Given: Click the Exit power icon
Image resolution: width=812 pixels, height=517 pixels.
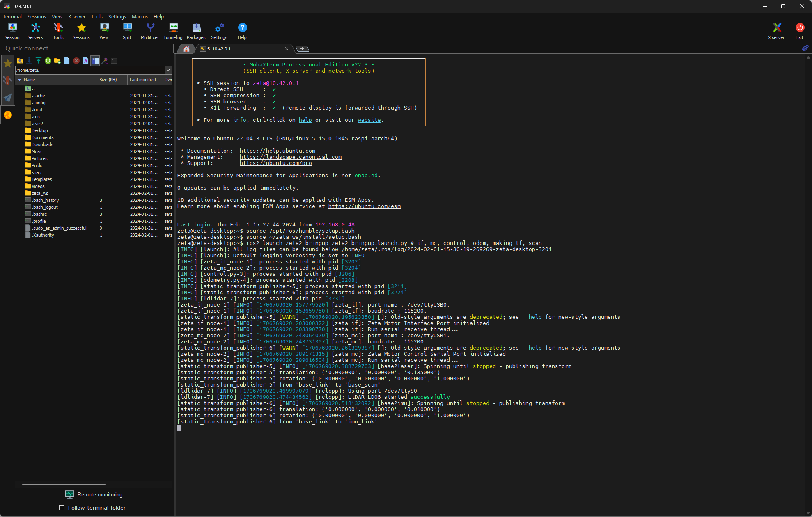Looking at the screenshot, I should [x=799, y=31].
